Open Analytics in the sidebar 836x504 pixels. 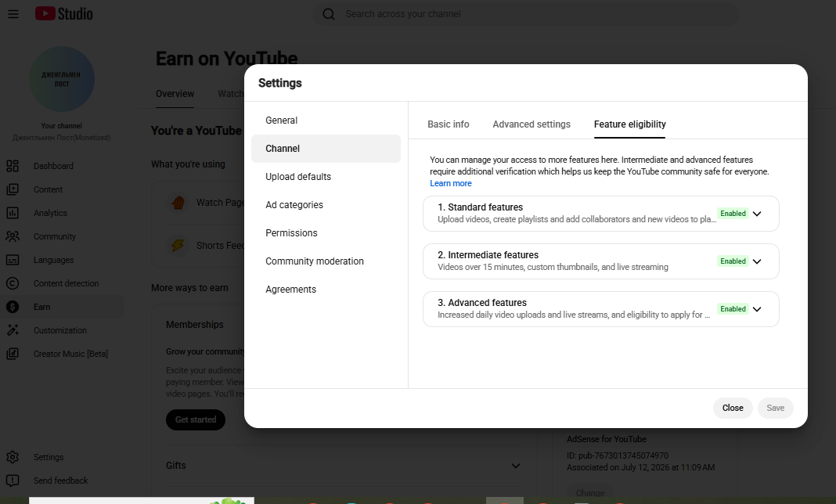tap(63, 213)
